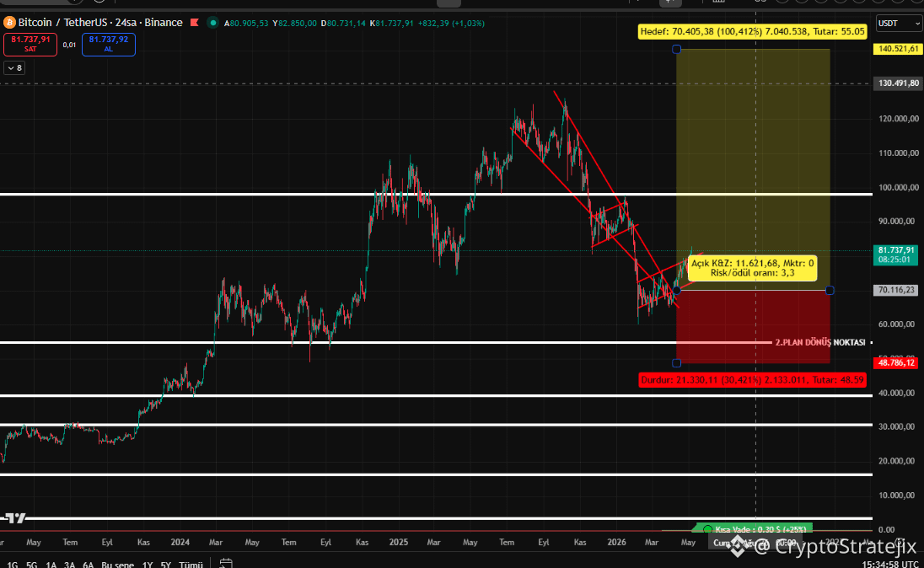Select the 3A time range
Image resolution: width=924 pixels, height=568 pixels.
69,565
